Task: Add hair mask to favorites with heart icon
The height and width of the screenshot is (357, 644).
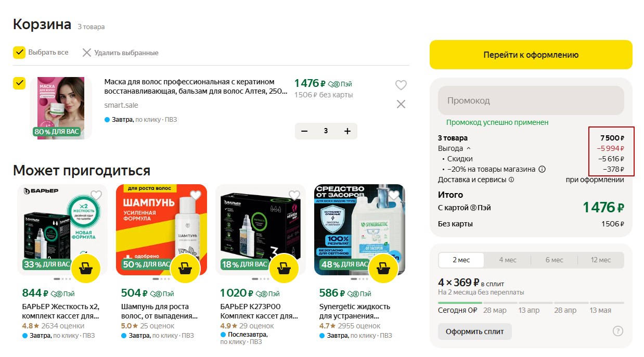Action: (x=401, y=85)
